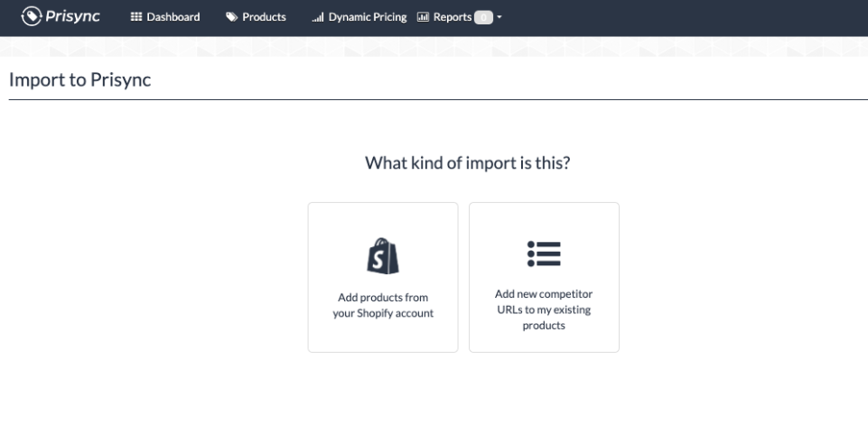Choose Add new competitor URLs to existing products
Viewport: 868px width, 425px height.
click(544, 277)
